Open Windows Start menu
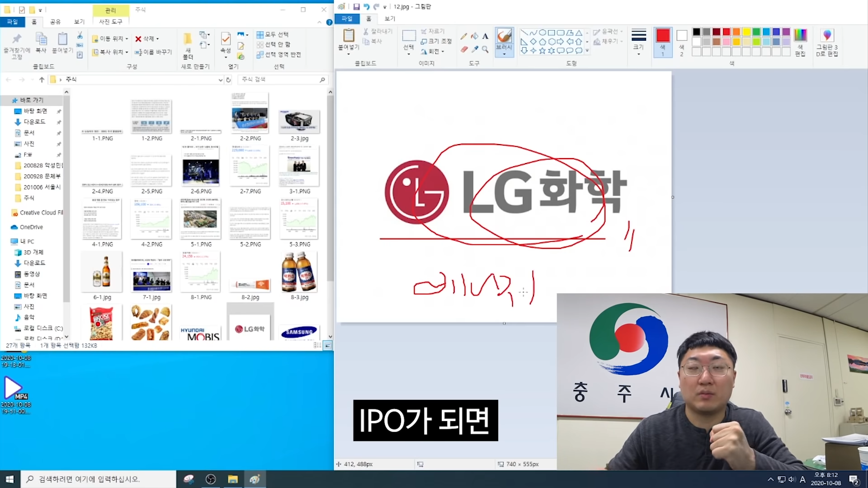The width and height of the screenshot is (868, 488). [x=10, y=479]
